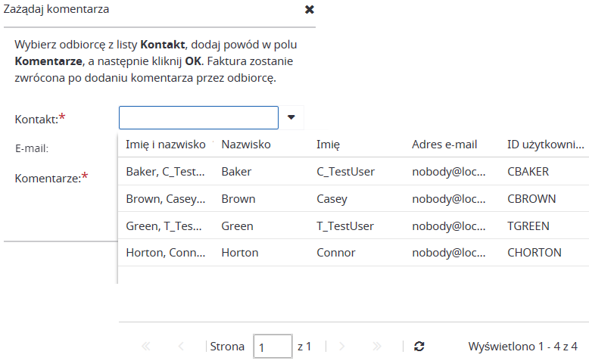Image resolution: width=589 pixels, height=364 pixels.
Task: Go to first page icon
Action: pyautogui.click(x=146, y=346)
